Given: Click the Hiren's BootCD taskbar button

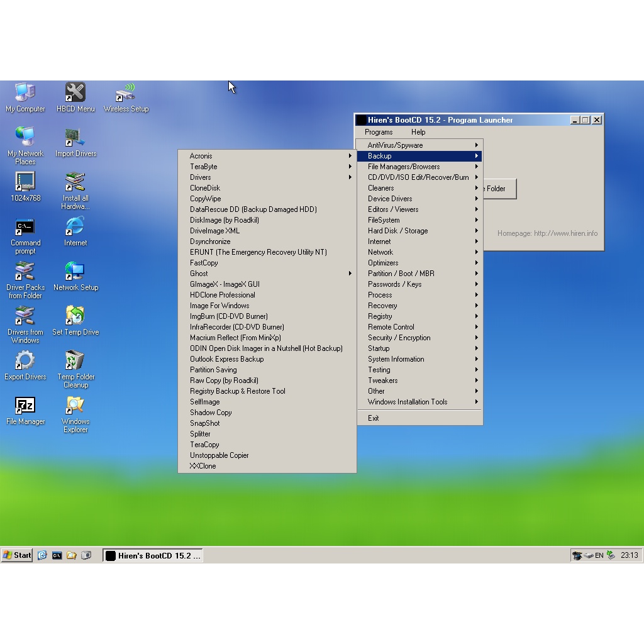Looking at the screenshot, I should coord(153,556).
